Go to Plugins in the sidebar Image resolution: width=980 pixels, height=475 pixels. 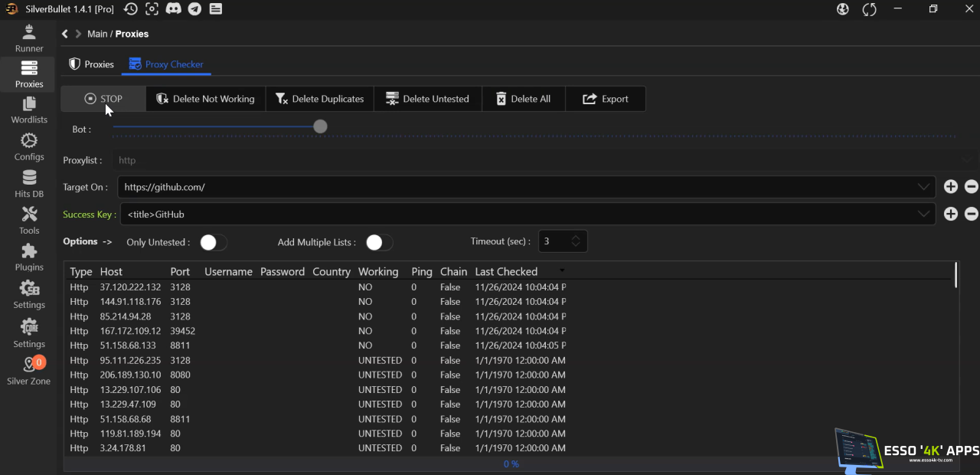pyautogui.click(x=29, y=257)
